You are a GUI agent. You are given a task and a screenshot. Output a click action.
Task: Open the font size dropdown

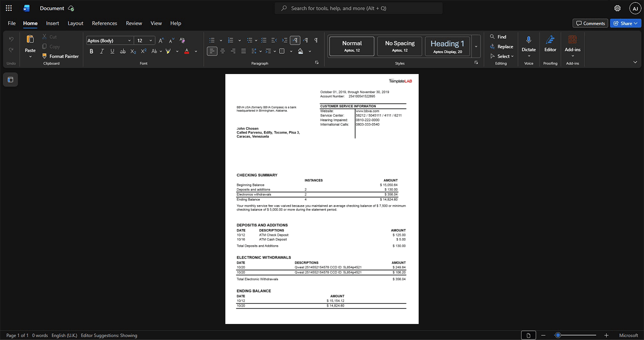pyautogui.click(x=150, y=41)
